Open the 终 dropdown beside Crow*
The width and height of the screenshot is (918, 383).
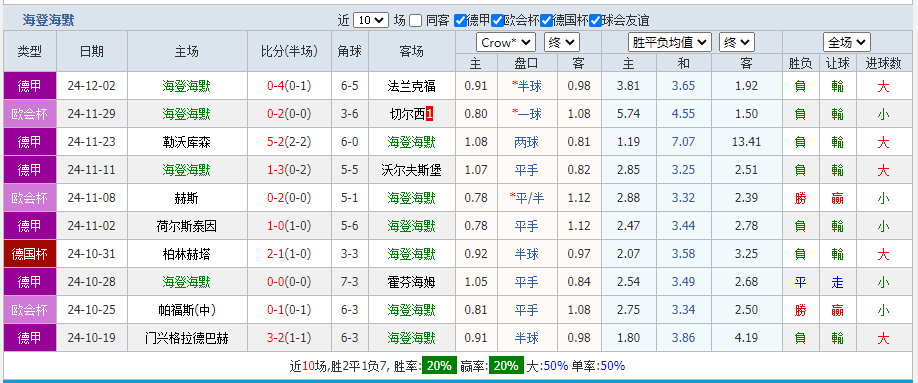(561, 42)
